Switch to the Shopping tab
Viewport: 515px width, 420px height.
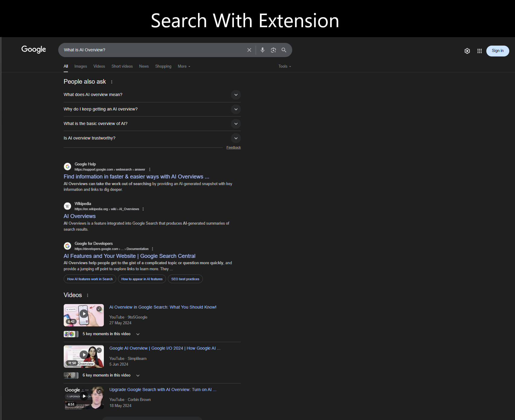coord(163,66)
